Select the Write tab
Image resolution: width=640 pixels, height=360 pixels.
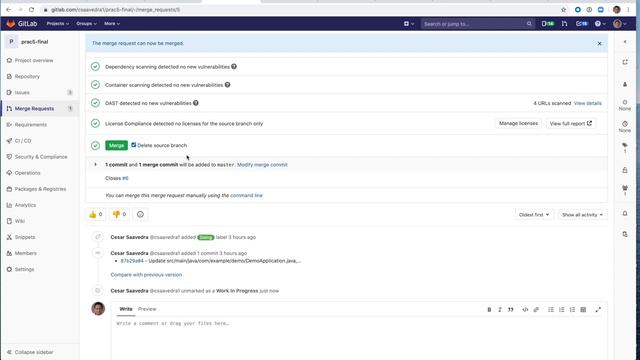point(126,309)
